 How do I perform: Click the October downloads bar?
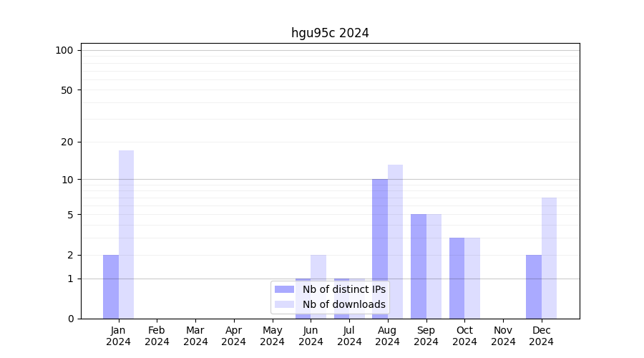point(472,278)
